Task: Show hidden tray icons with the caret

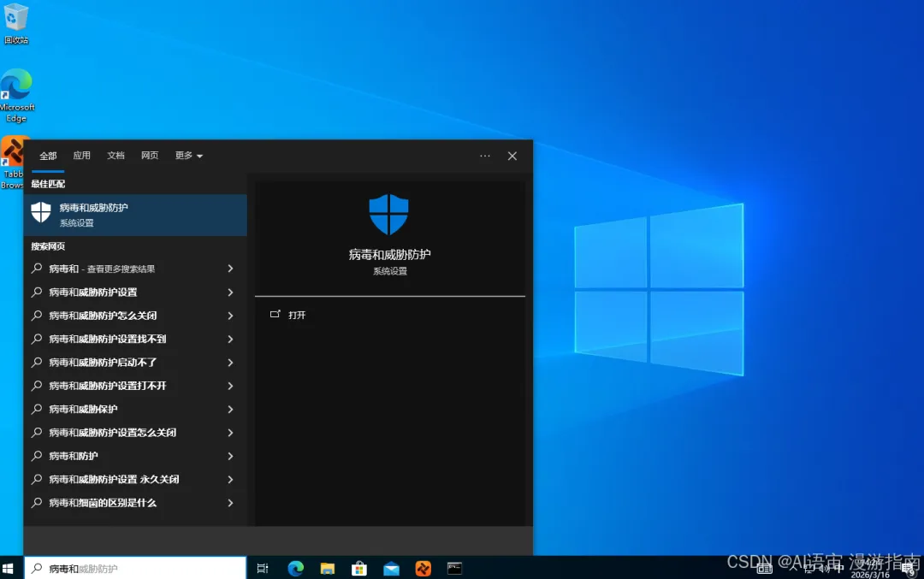Action: click(794, 569)
